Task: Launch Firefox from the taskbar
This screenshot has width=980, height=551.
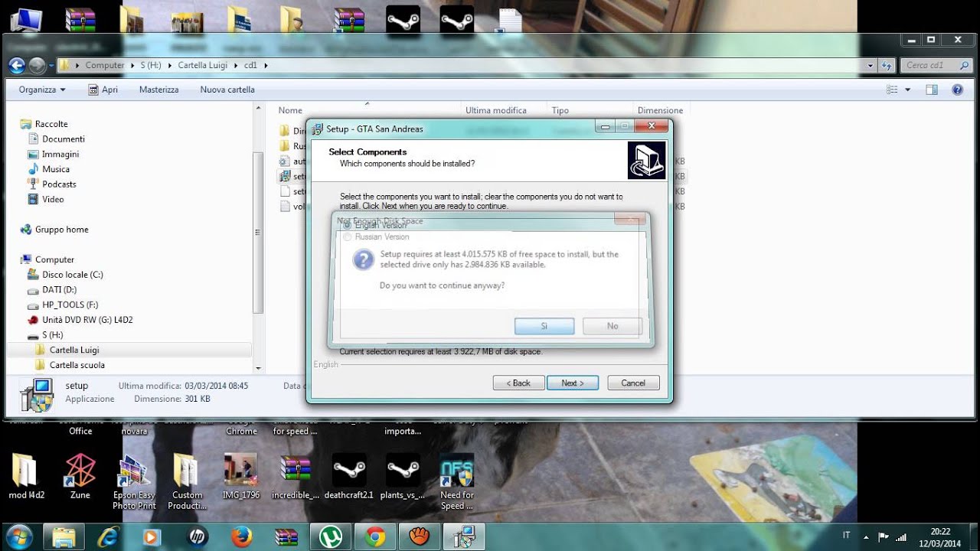Action: (242, 537)
